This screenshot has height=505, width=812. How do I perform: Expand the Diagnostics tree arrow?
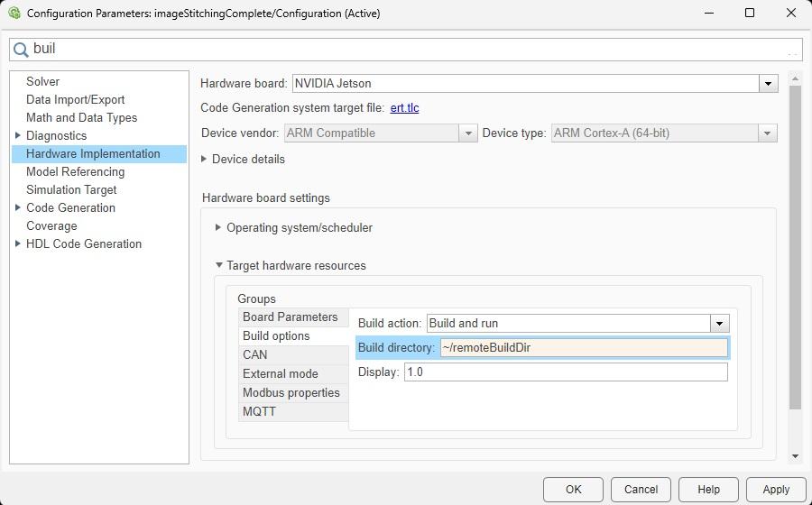pos(18,135)
